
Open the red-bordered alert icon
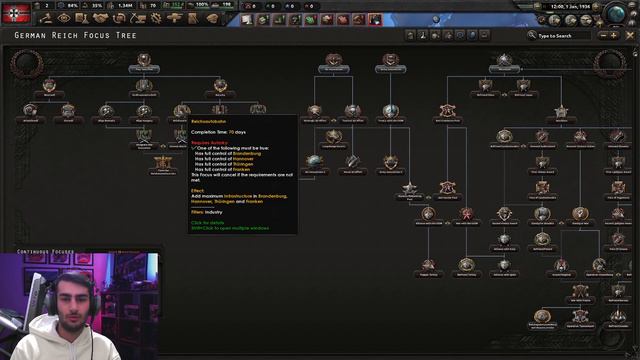[375, 19]
